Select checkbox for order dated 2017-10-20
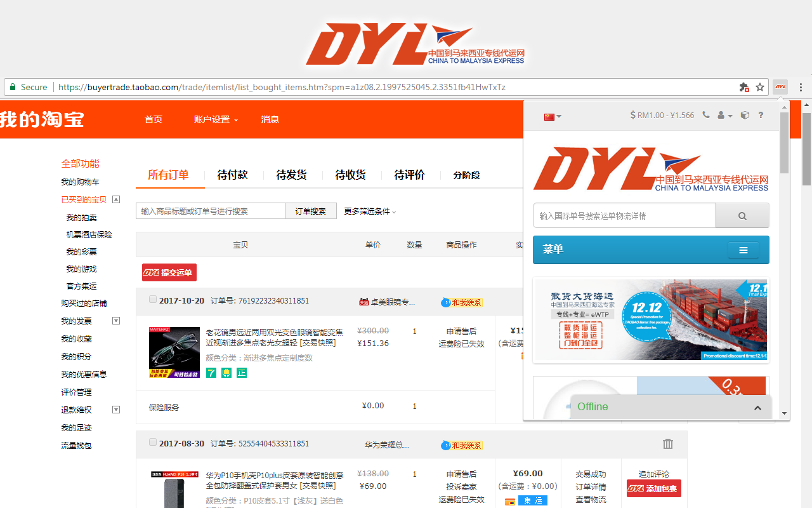Image resolution: width=812 pixels, height=508 pixels. (x=153, y=300)
